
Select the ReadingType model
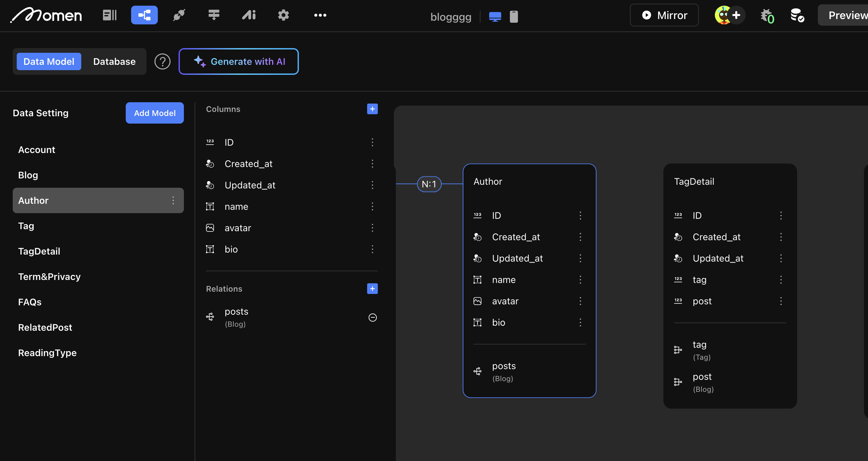[98, 353]
